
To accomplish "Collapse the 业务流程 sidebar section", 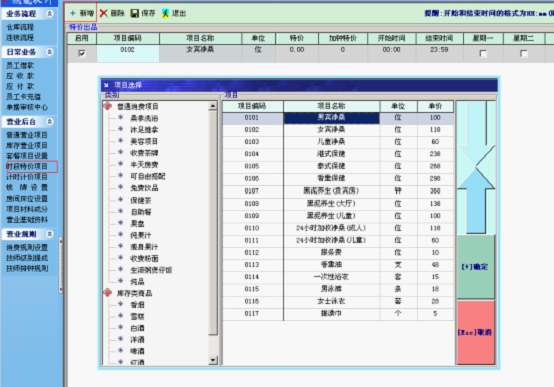I will [50, 13].
